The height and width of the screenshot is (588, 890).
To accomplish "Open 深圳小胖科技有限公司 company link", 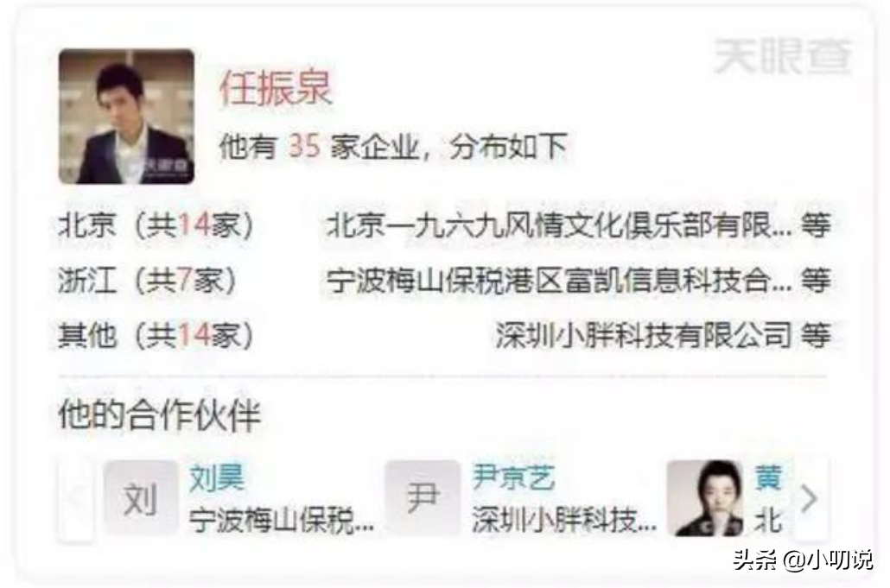I will [643, 334].
